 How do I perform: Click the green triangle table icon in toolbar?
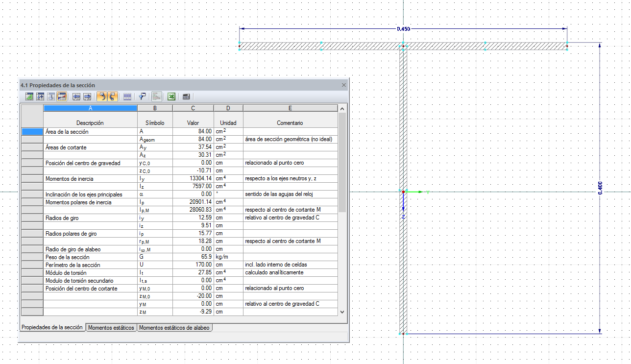(29, 97)
